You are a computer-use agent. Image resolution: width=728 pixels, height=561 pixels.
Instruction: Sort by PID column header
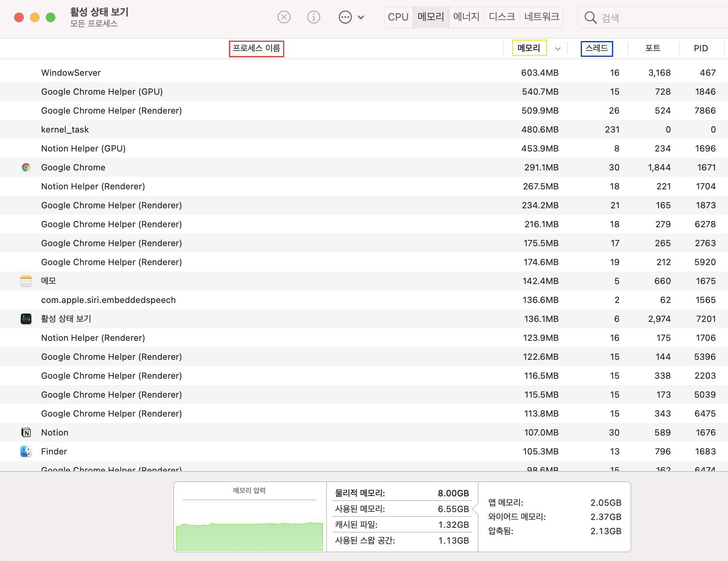click(x=701, y=49)
